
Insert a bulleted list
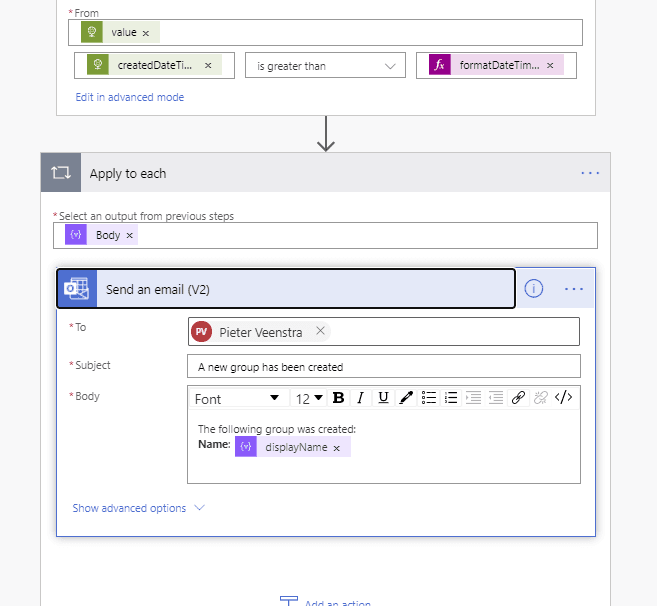[x=429, y=398]
